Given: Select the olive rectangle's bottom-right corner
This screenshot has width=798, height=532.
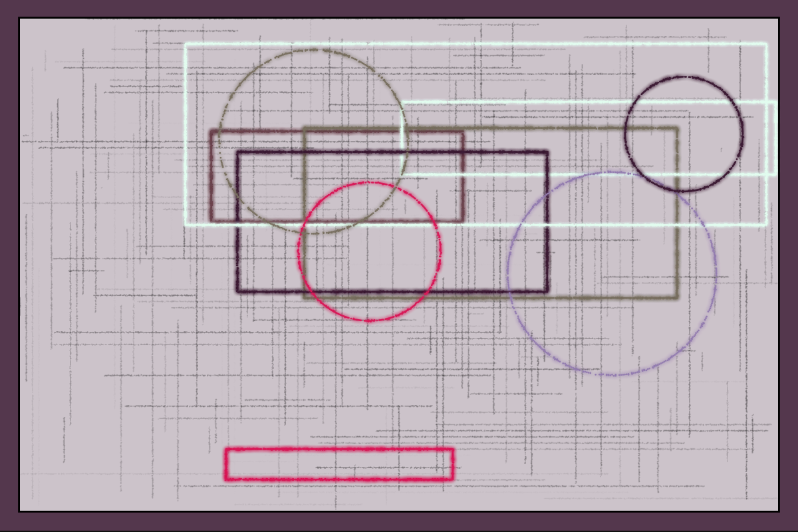Looking at the screenshot, I should tap(676, 297).
